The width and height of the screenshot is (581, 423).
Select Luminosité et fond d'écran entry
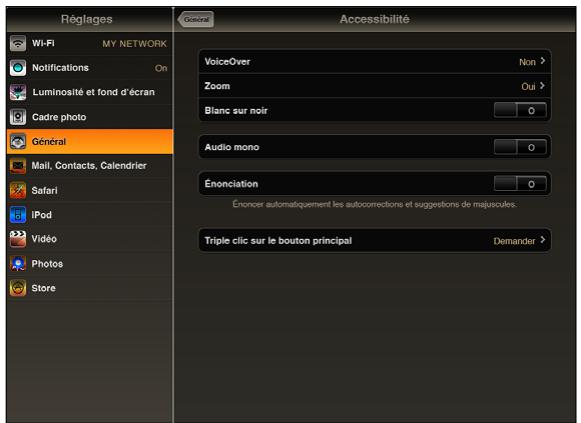(90, 92)
